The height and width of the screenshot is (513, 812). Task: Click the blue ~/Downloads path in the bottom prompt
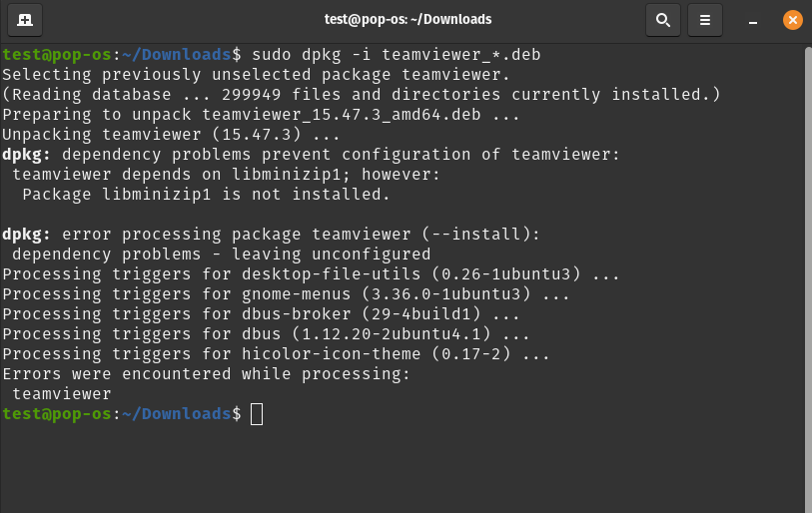[x=177, y=413]
